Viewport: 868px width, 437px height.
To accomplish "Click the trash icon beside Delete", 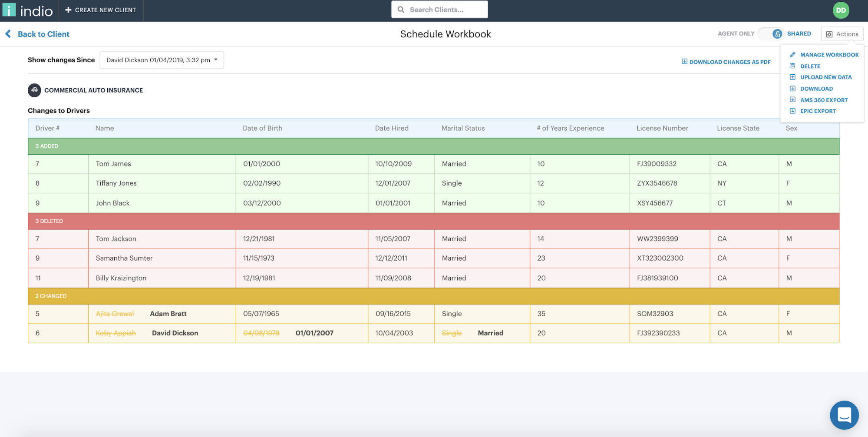I will coord(792,66).
